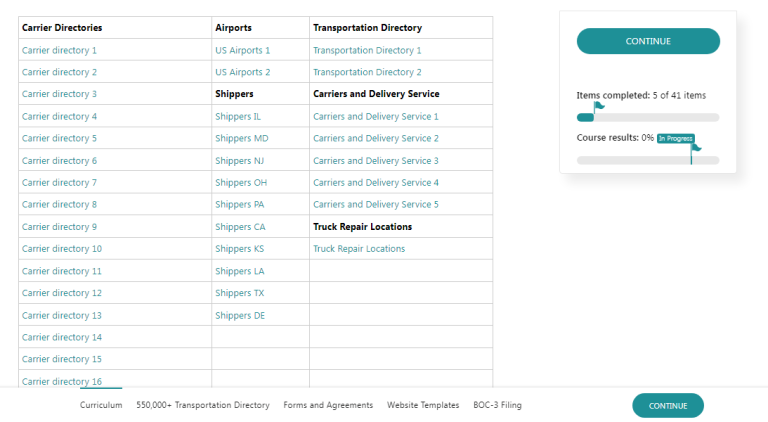Open the Curriculum tab
Viewport: 768px width, 422px height.
coord(101,405)
